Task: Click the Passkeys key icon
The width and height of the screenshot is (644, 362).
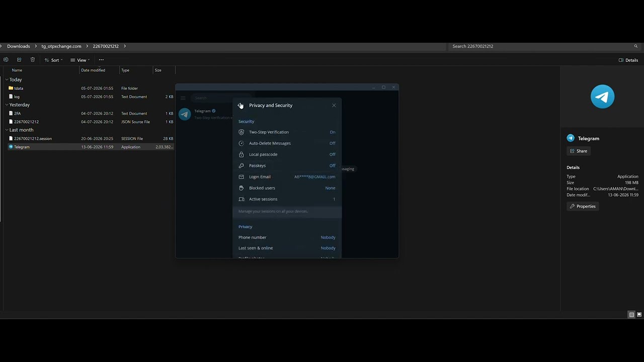Action: coord(242,165)
